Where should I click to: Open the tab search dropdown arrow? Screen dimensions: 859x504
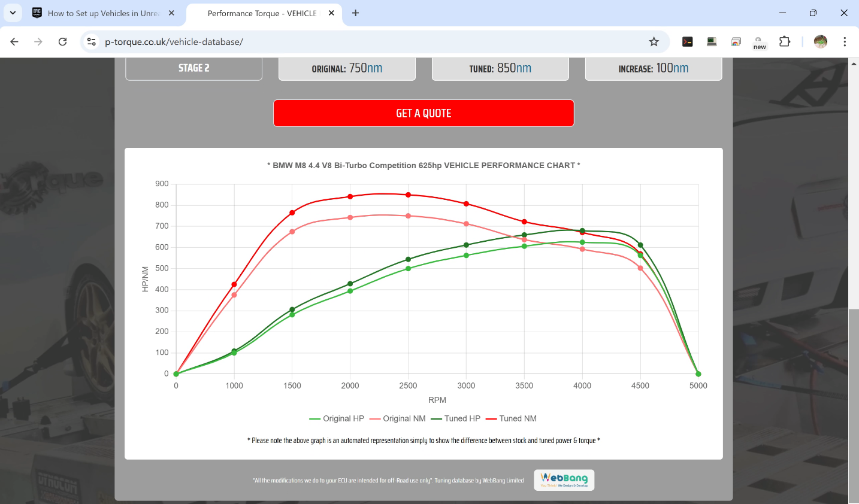point(13,13)
